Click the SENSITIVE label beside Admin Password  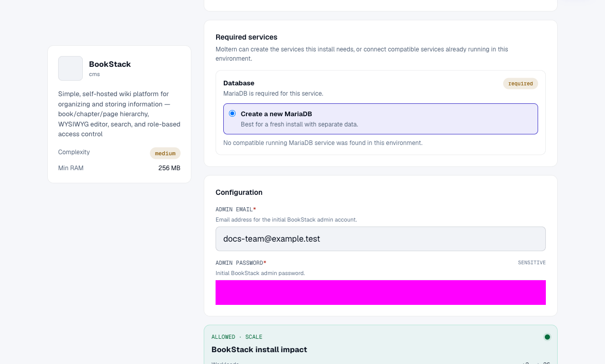[x=532, y=263]
